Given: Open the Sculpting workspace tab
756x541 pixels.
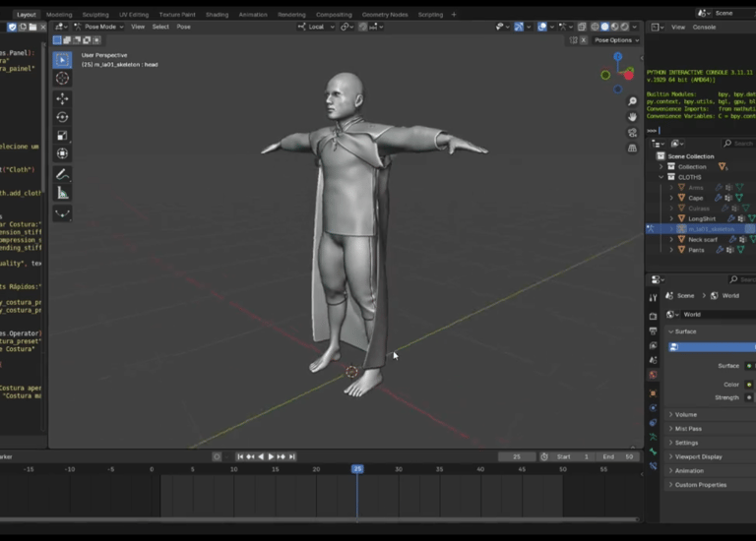Looking at the screenshot, I should 95,15.
